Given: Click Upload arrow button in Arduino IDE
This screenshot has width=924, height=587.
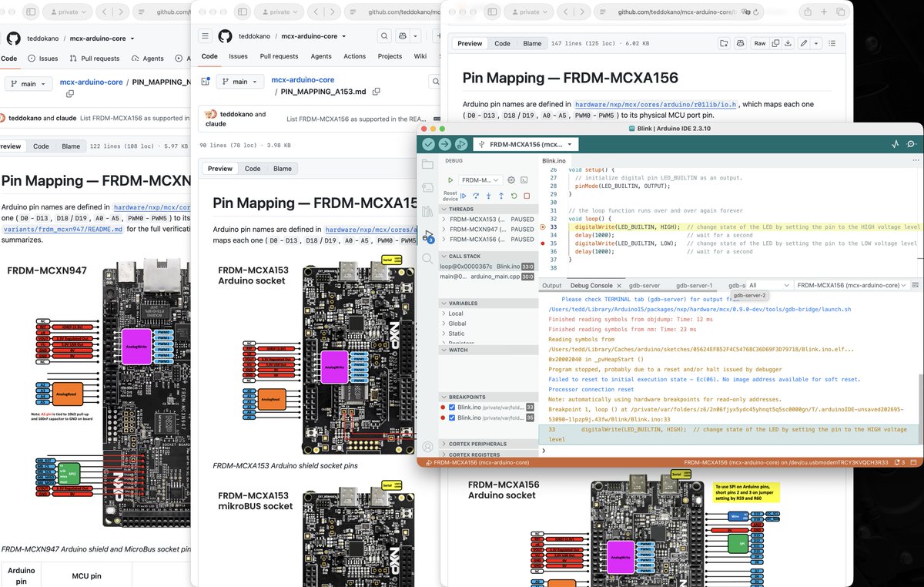Looking at the screenshot, I should [x=444, y=144].
